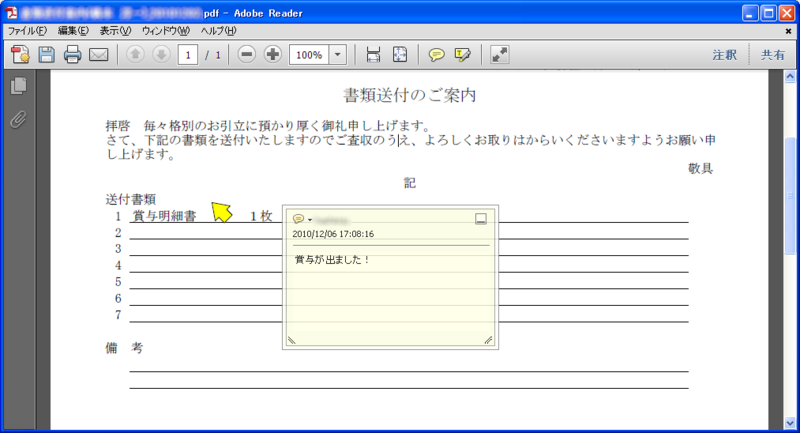Click the heading 書類送付のご案内
The image size is (800, 433).
tap(410, 95)
